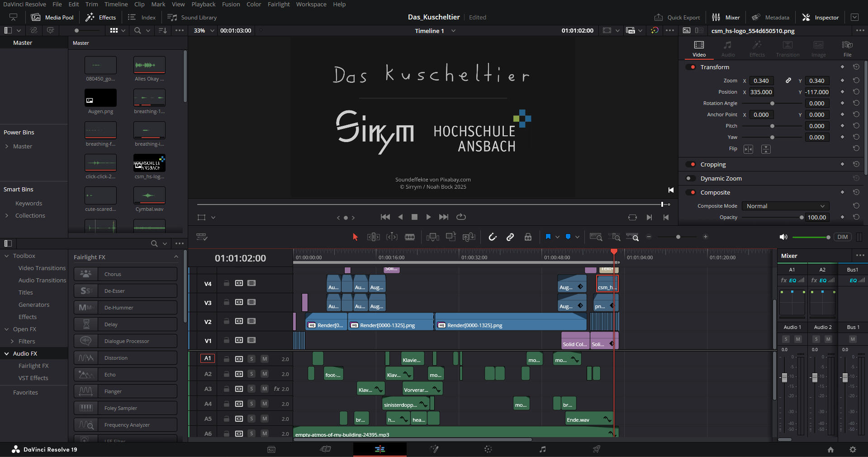Screen dimensions: 868x457
Task: Adjust the Opacity slider
Action: click(801, 218)
